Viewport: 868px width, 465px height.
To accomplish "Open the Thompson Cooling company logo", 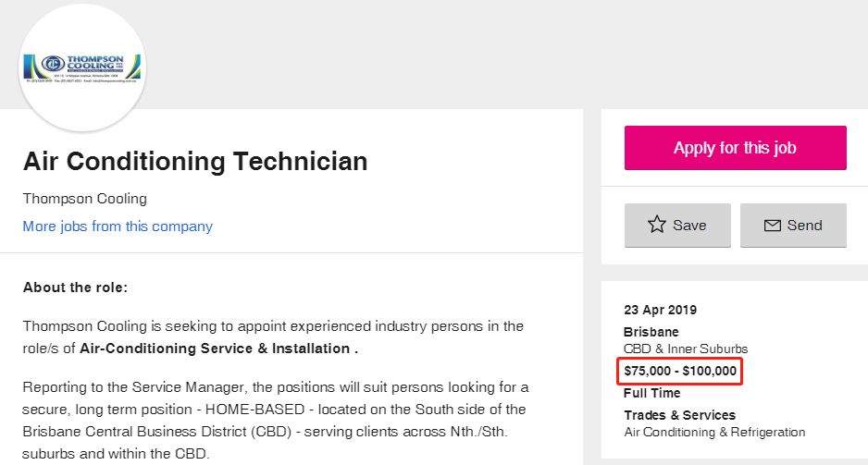I will 82,69.
